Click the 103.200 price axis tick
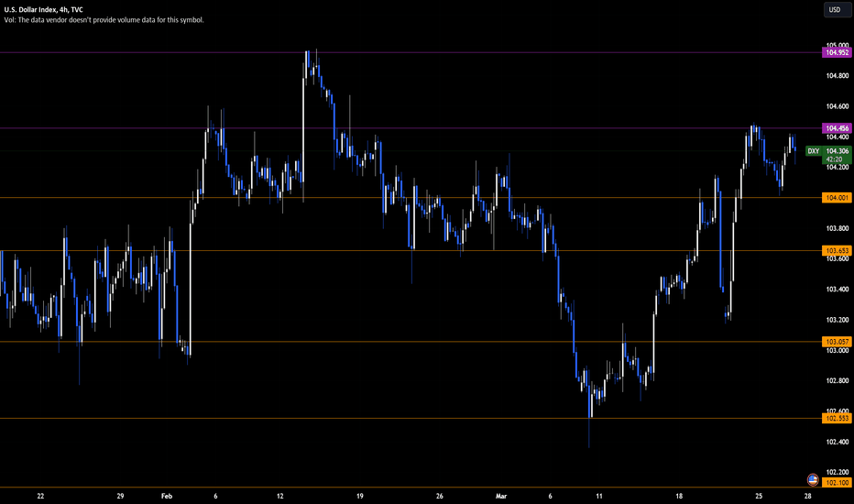 [838, 320]
